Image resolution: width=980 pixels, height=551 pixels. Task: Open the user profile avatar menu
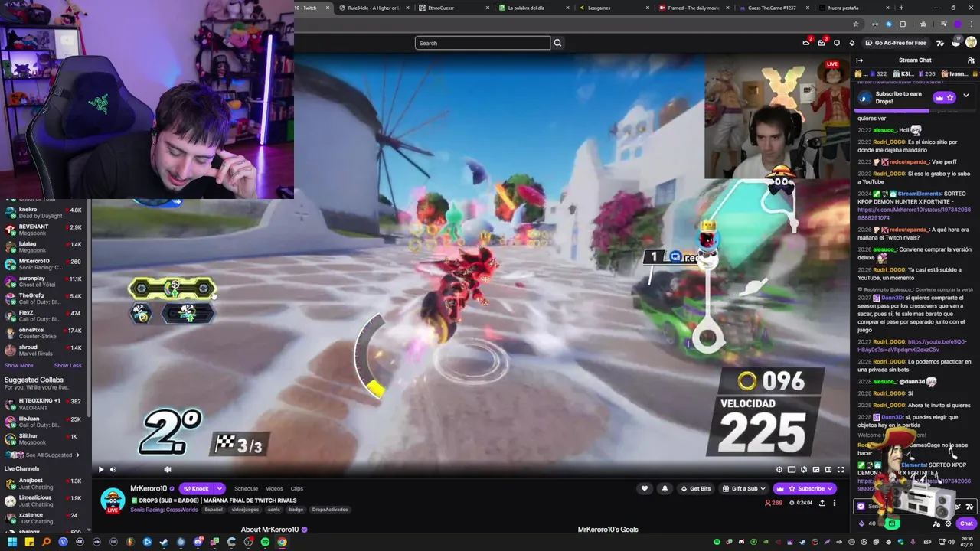971,43
